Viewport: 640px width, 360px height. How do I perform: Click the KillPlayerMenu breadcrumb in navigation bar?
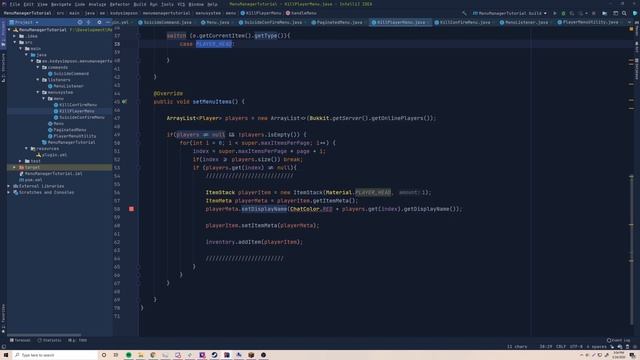click(x=260, y=13)
